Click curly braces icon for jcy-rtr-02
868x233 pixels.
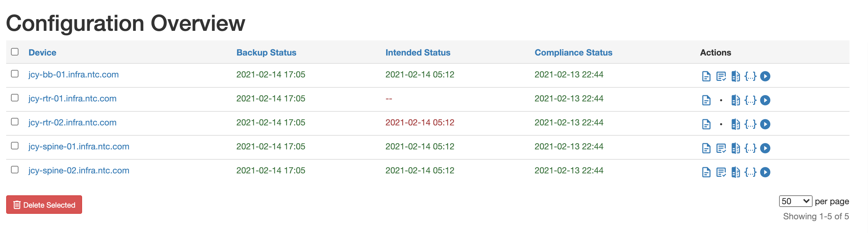coord(750,124)
